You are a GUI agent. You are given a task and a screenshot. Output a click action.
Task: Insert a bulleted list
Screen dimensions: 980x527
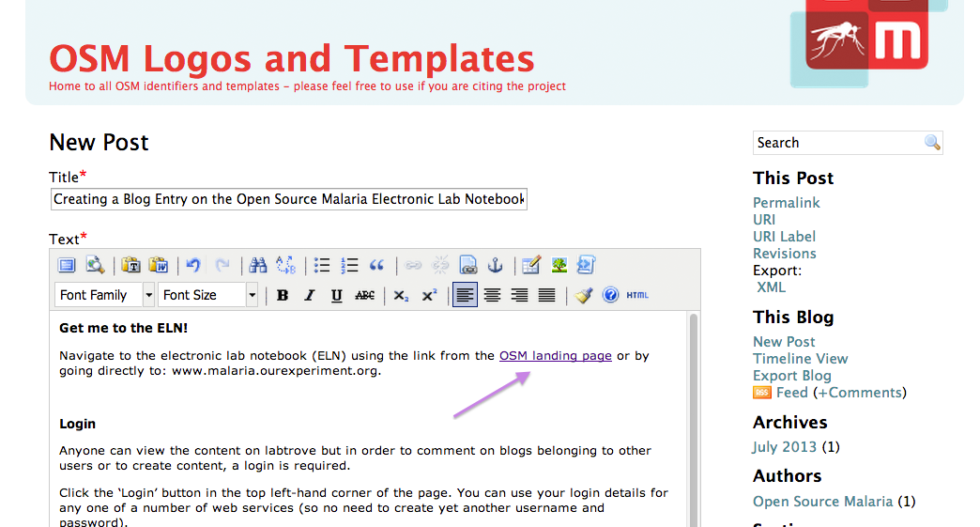[x=321, y=265]
